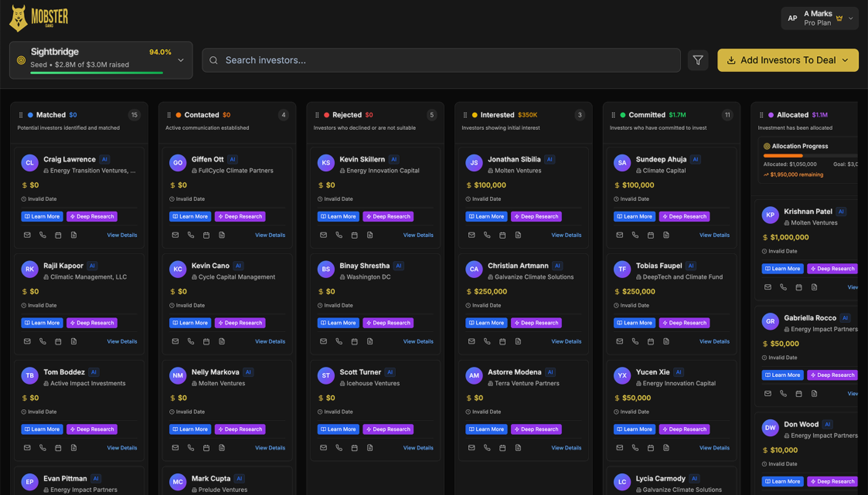This screenshot has width=868, height=495.
Task: Click Deep Research on Scott Turner's card
Action: 388,429
